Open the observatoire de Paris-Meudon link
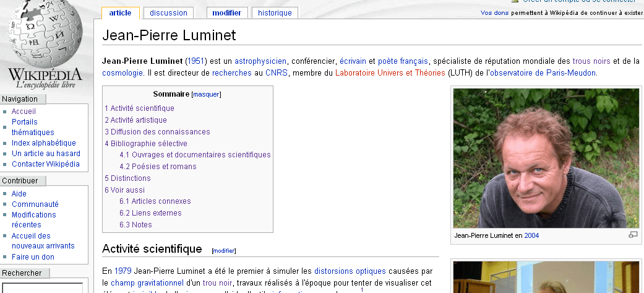This screenshot has width=644, height=293. (543, 73)
